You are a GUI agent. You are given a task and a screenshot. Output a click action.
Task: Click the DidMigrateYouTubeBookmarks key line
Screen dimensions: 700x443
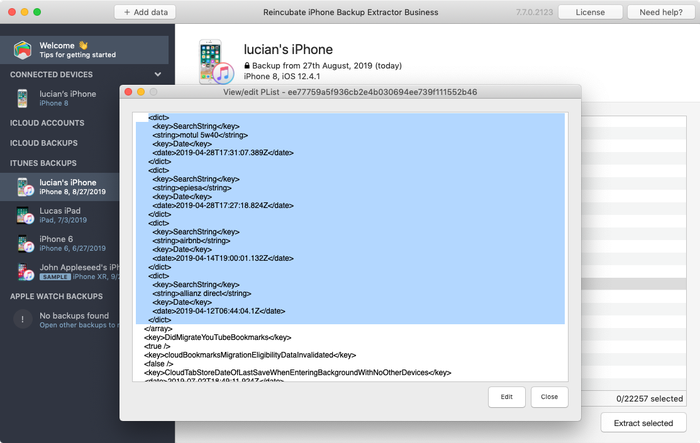point(217,337)
